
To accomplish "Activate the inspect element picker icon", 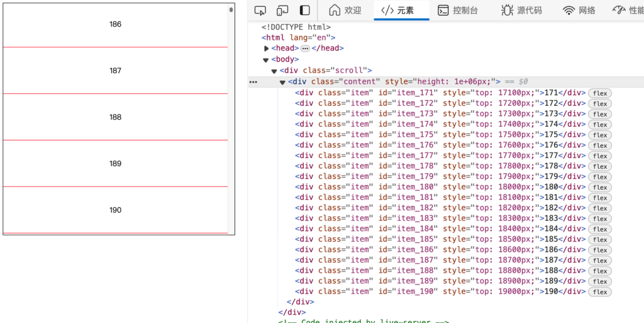I will [x=260, y=10].
